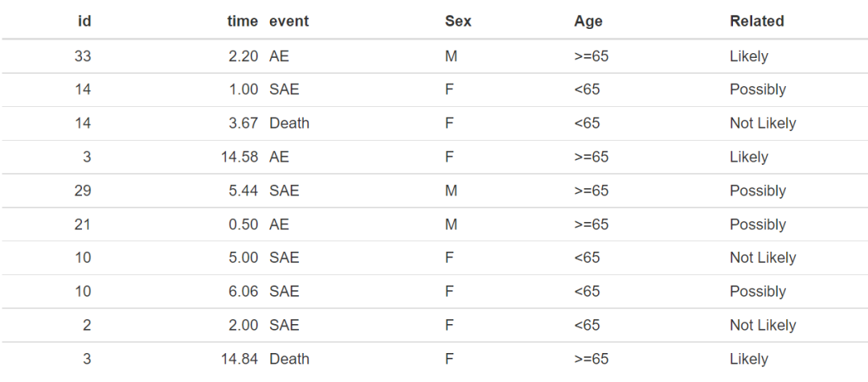Viewport: 868px width, 382px height.
Task: Click the event column header
Action: [x=289, y=21]
